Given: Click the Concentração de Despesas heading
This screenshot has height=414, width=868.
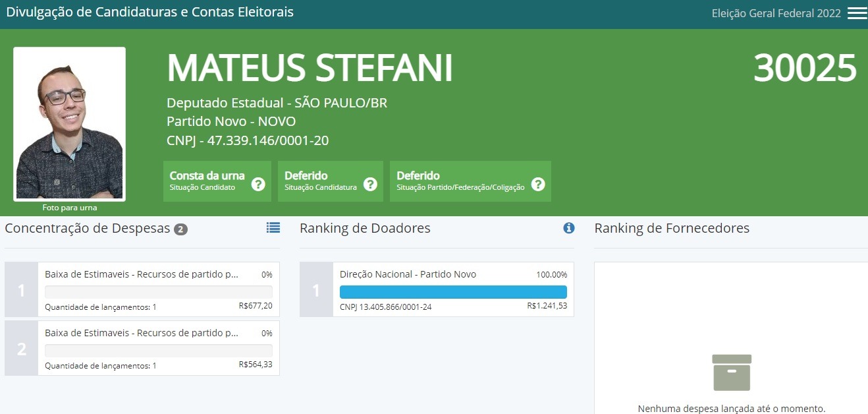Looking at the screenshot, I should point(87,229).
